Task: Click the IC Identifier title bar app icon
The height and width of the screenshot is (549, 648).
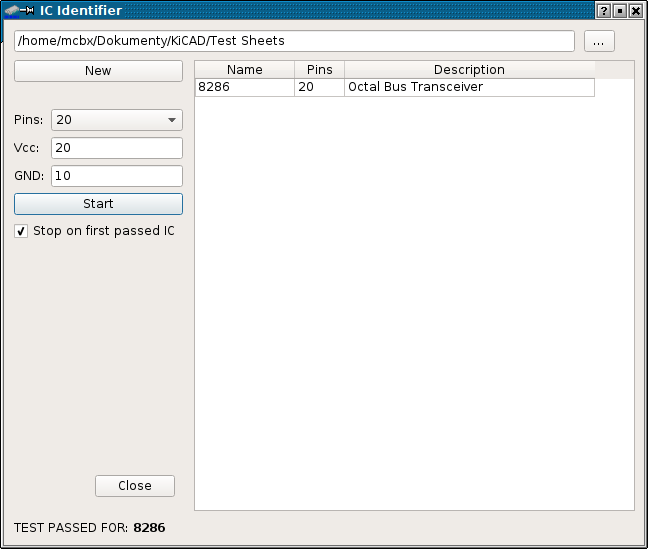Action: pos(19,11)
